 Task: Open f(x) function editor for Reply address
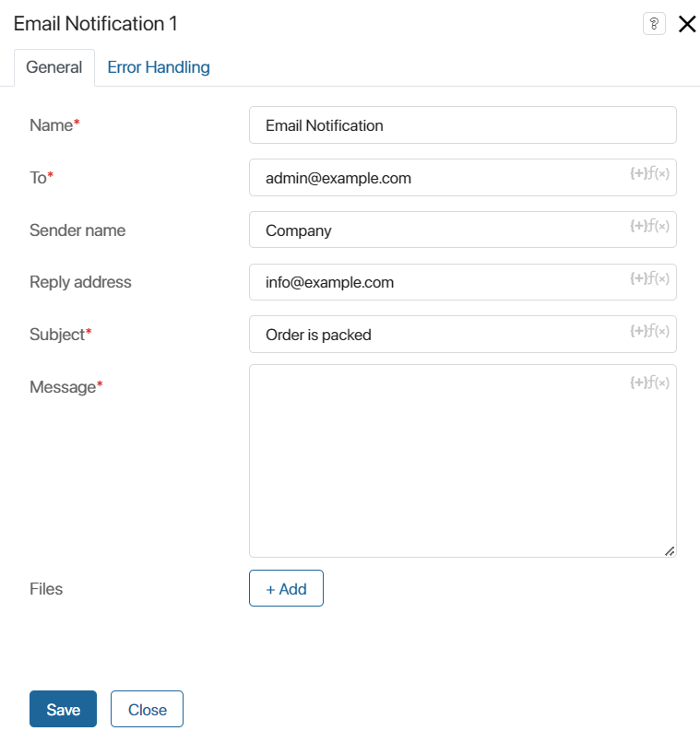(658, 278)
